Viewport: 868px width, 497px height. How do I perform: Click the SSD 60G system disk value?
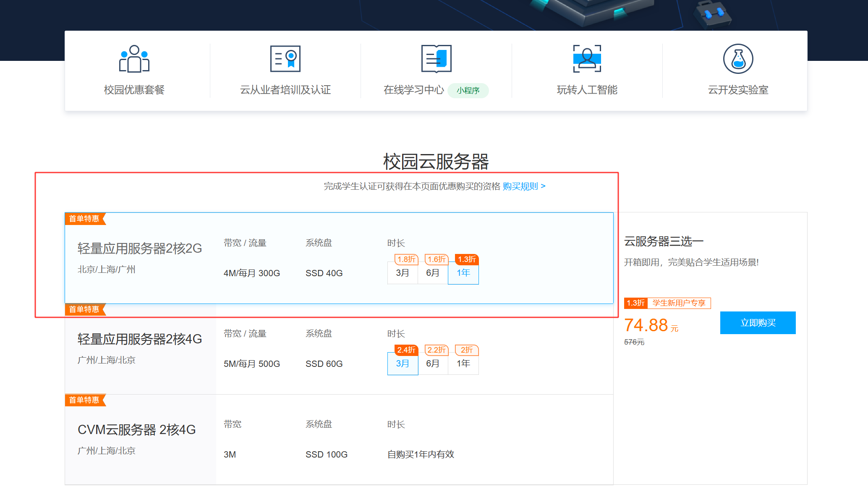pyautogui.click(x=324, y=364)
